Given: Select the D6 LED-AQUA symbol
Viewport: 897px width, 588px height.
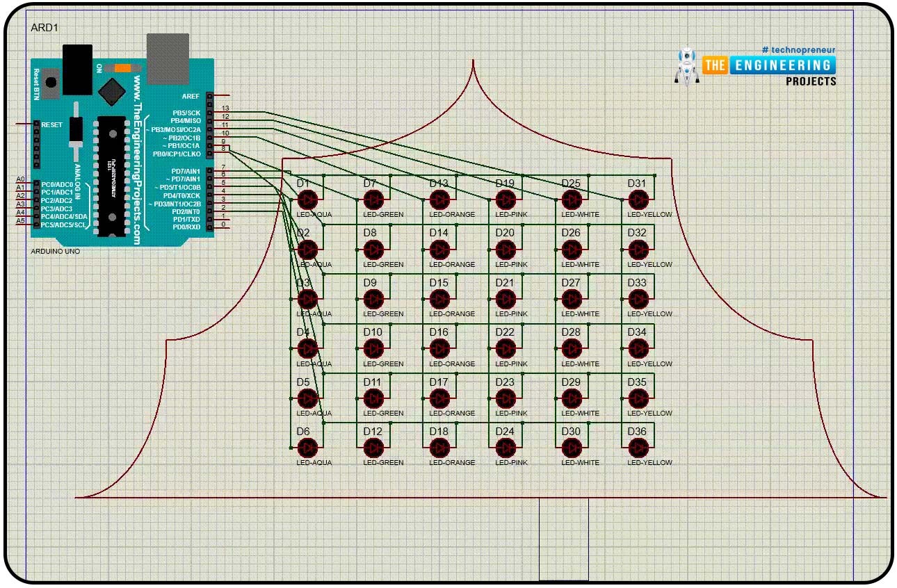Looking at the screenshot, I should [307, 448].
